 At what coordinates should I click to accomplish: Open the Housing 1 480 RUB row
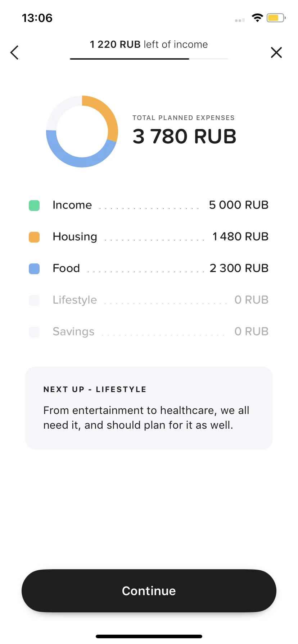pyautogui.click(x=149, y=237)
